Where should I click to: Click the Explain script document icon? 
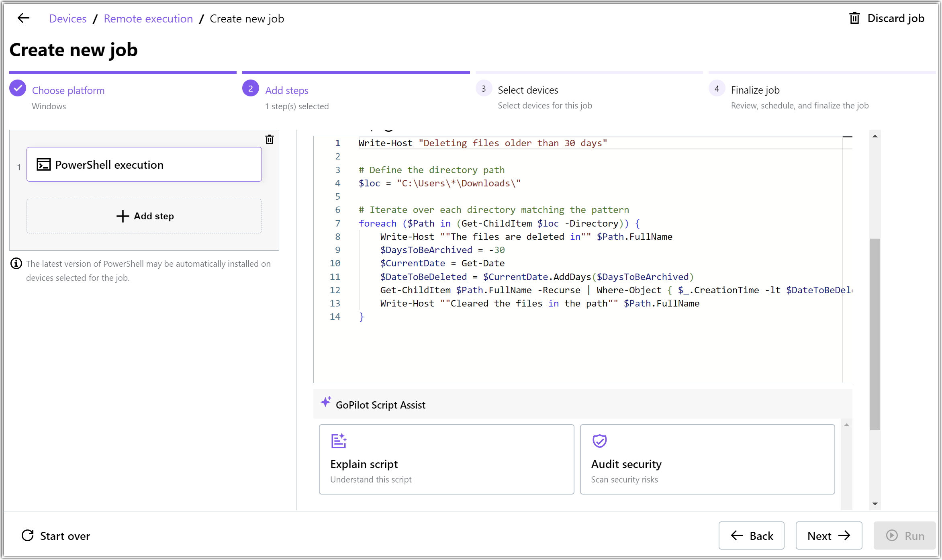[339, 441]
